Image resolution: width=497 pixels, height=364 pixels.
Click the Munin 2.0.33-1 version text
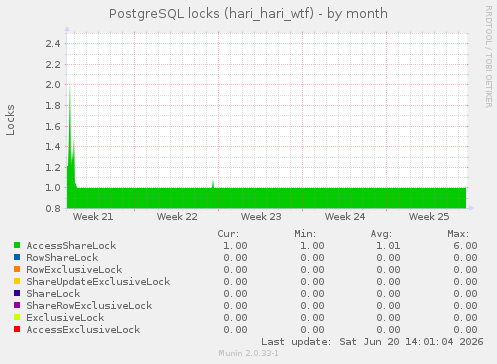pos(248,353)
